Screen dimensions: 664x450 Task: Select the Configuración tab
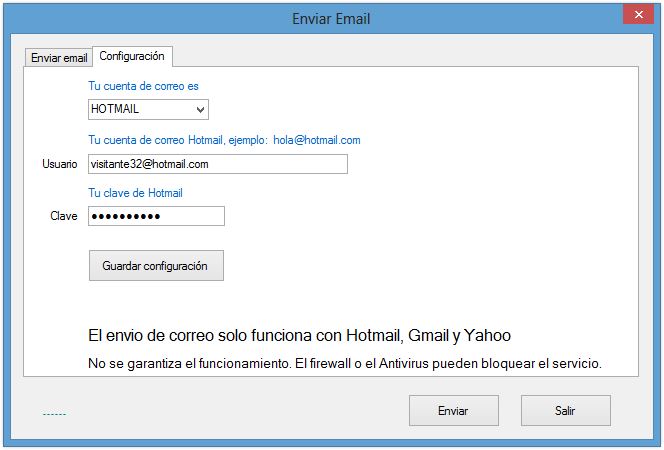tap(132, 56)
